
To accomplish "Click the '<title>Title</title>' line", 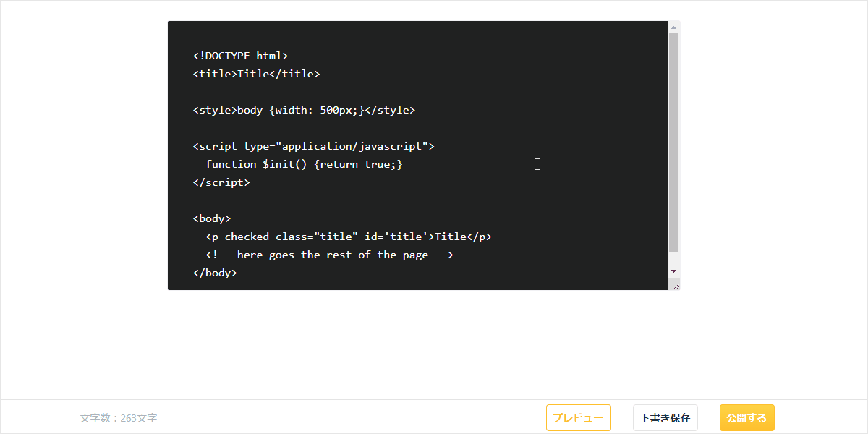I will tap(256, 74).
